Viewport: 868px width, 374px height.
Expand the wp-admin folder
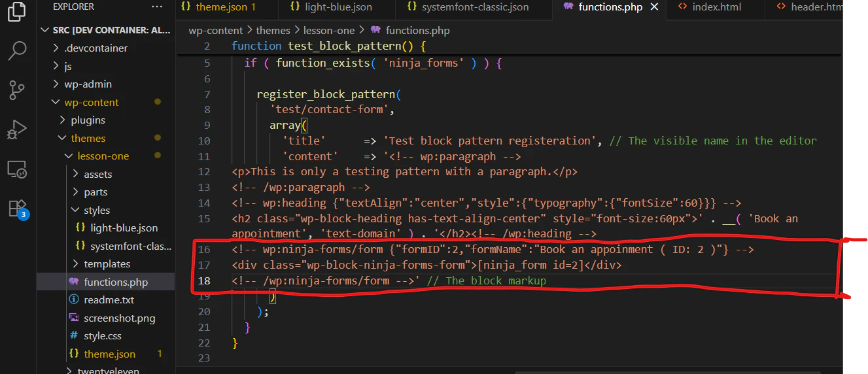coord(56,84)
